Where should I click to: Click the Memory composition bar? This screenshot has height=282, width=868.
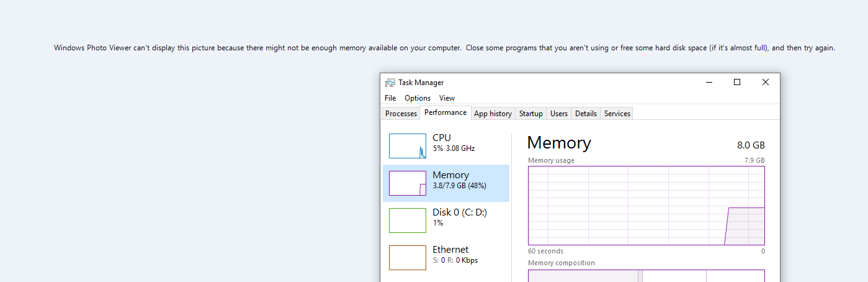646,276
